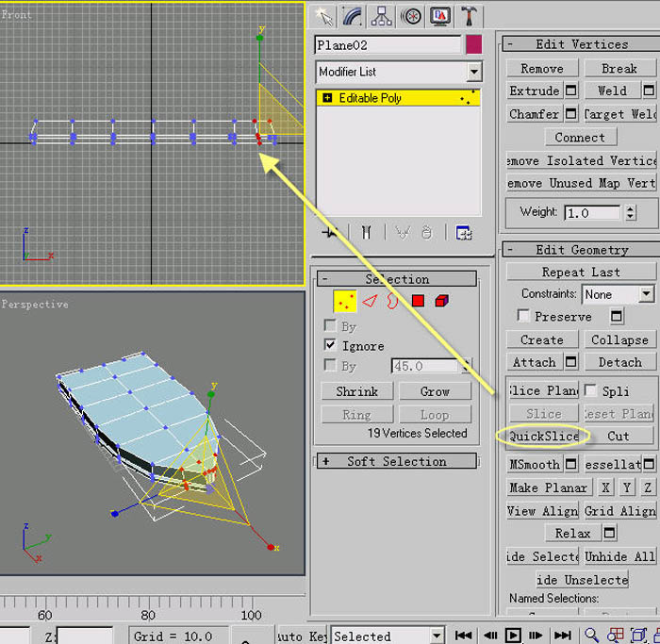Open the Constraints dropdown
The height and width of the screenshot is (644, 660).
click(646, 293)
